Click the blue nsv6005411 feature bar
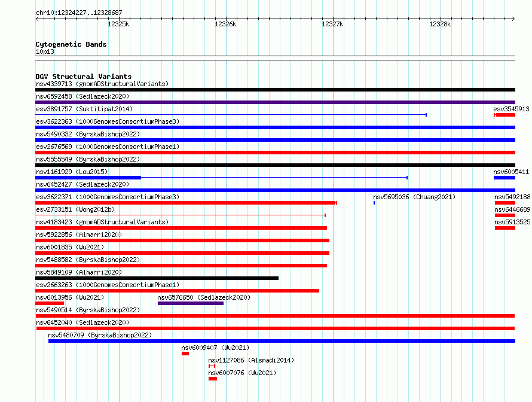 pos(505,178)
